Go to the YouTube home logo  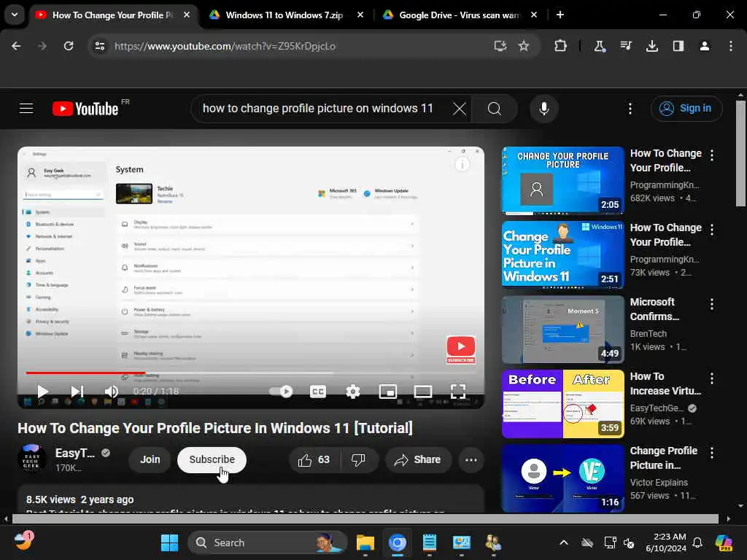point(86,109)
